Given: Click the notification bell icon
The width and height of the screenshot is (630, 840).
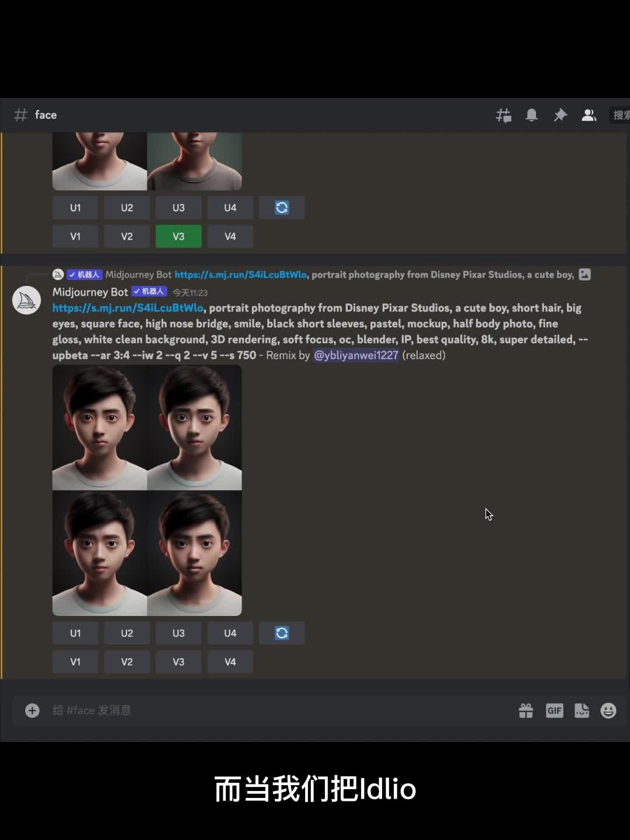Looking at the screenshot, I should (x=531, y=116).
